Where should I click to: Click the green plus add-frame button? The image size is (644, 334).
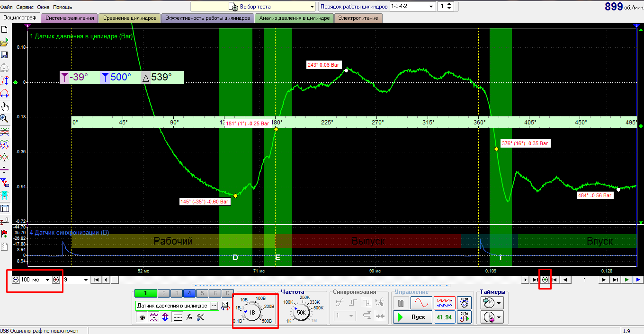click(545, 280)
